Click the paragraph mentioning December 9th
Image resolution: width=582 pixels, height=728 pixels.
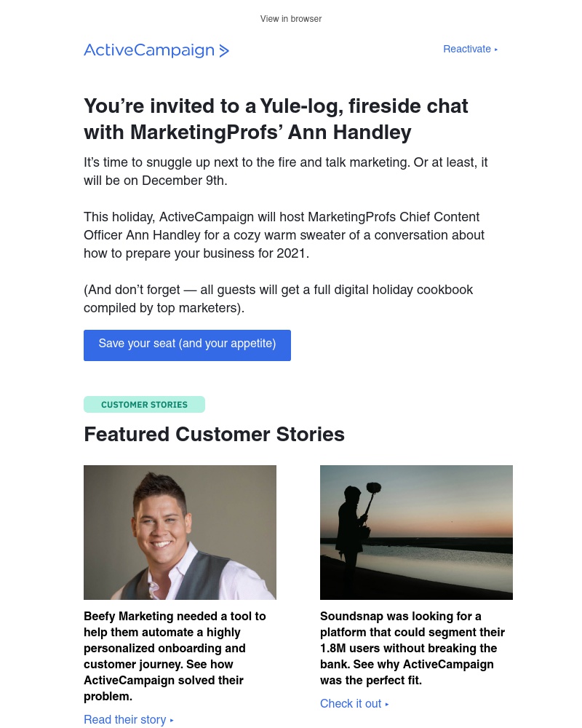285,171
